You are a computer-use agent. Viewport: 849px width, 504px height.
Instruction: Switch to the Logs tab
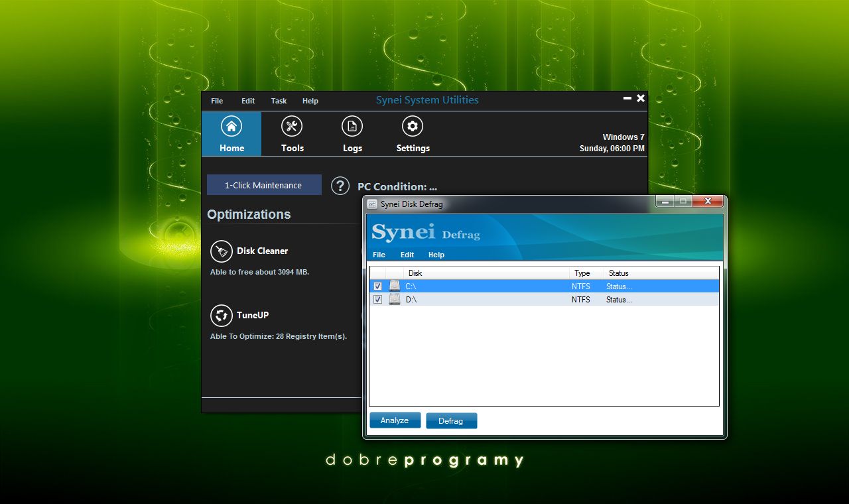[x=352, y=134]
